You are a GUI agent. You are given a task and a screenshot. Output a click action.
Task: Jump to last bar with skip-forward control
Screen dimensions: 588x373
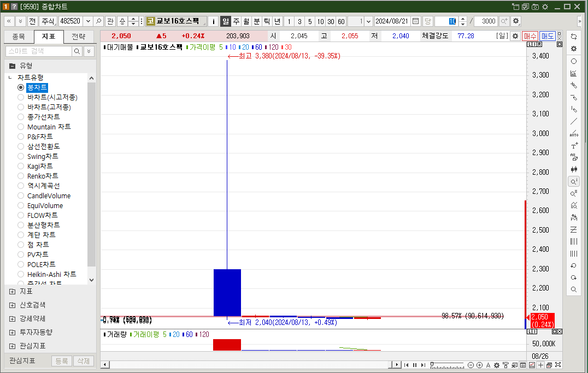coord(424,365)
